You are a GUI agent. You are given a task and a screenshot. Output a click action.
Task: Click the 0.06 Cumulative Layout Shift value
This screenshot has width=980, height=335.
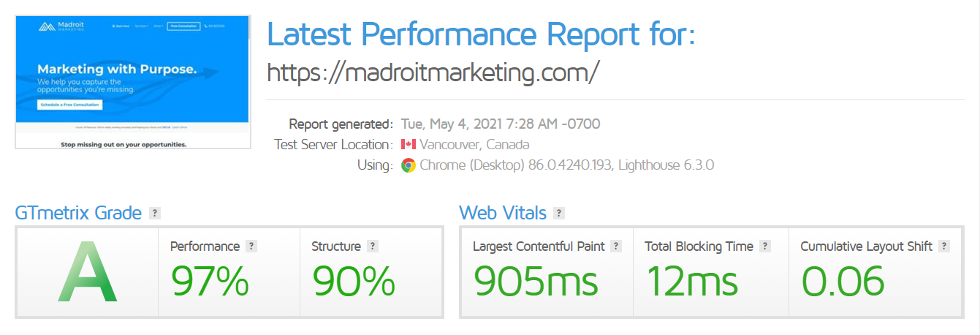pyautogui.click(x=843, y=281)
